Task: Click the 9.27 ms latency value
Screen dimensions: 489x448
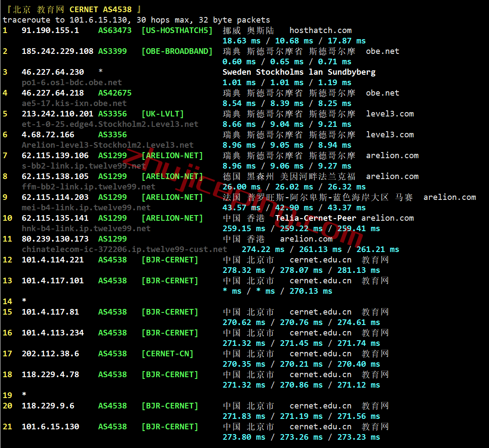Action: [x=335, y=166]
